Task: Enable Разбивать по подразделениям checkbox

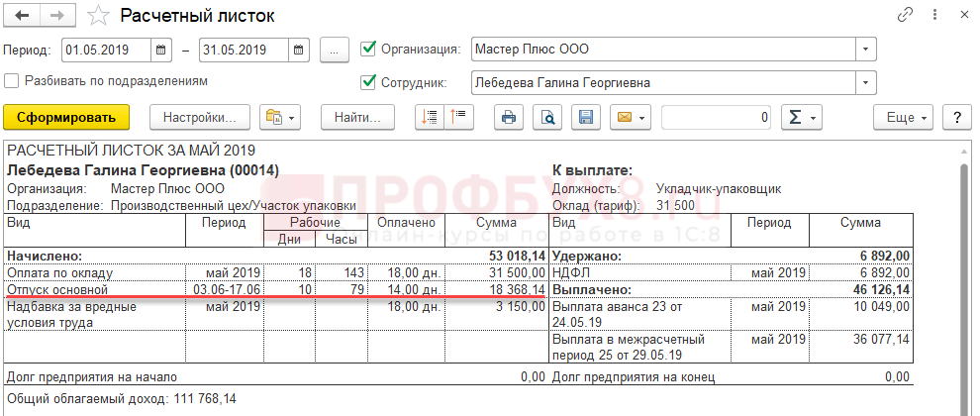Action: pyautogui.click(x=11, y=80)
